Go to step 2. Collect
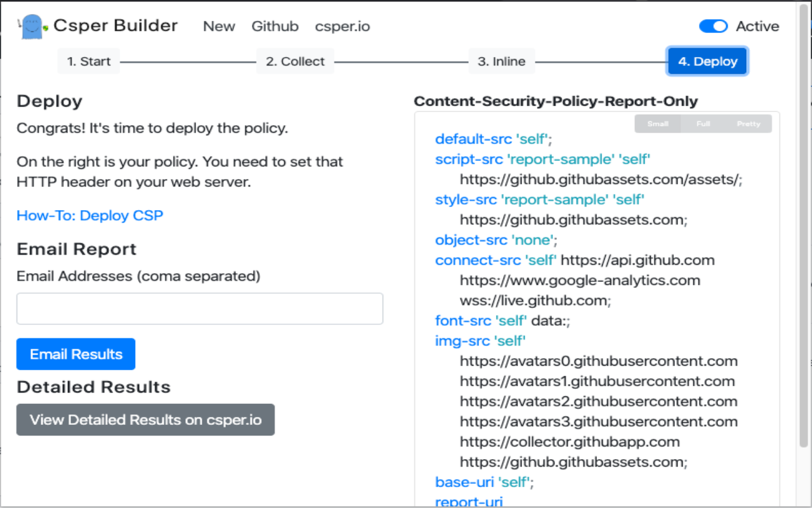 coord(295,62)
